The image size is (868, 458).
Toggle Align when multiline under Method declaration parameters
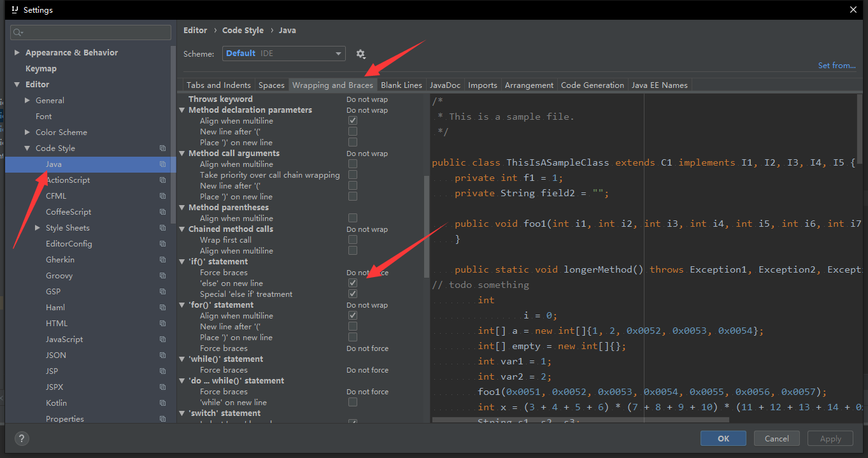coord(353,120)
